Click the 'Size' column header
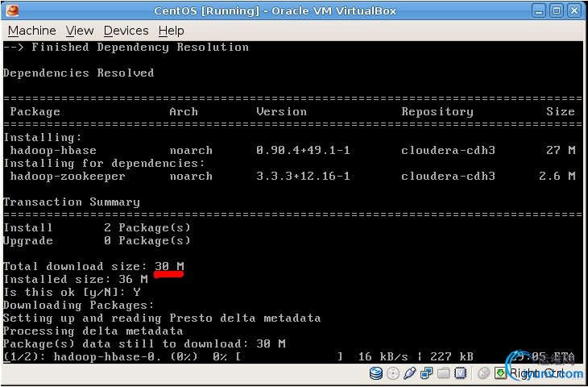The image size is (588, 387). (x=561, y=112)
